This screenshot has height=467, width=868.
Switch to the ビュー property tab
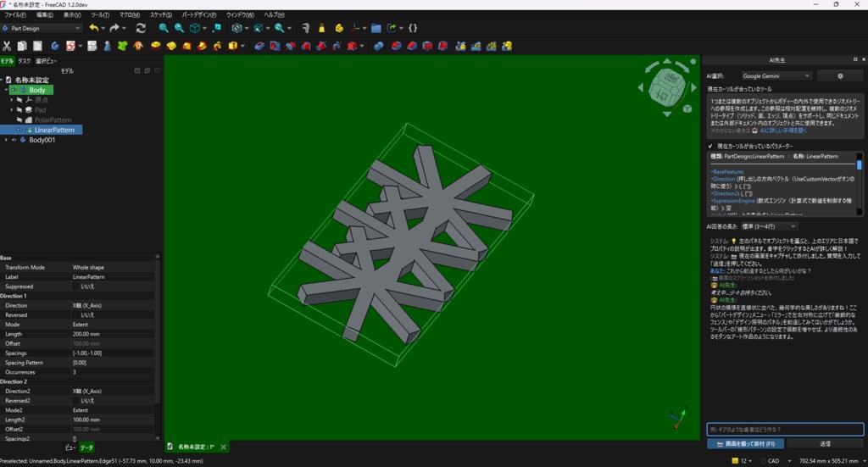pos(70,447)
